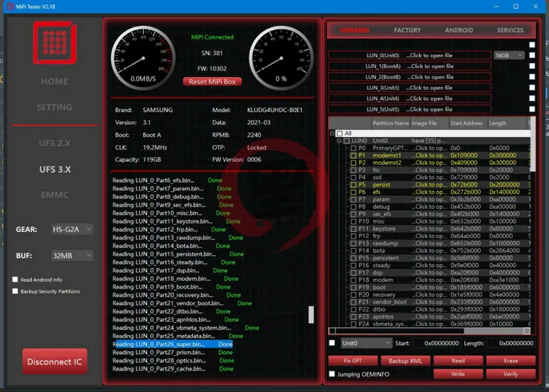
Task: Click the Erase button
Action: point(510,361)
